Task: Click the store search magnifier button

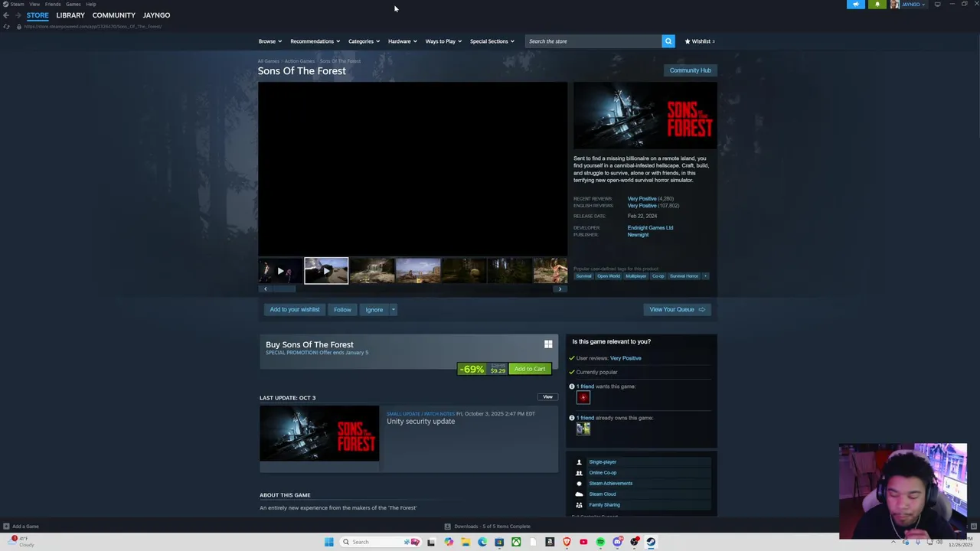Action: tap(668, 41)
